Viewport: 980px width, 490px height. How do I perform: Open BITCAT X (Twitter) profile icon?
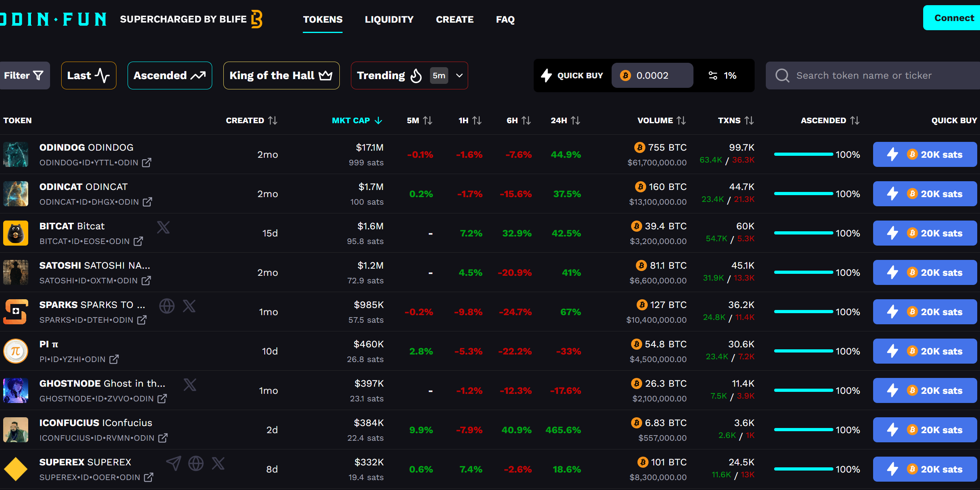pyautogui.click(x=163, y=227)
